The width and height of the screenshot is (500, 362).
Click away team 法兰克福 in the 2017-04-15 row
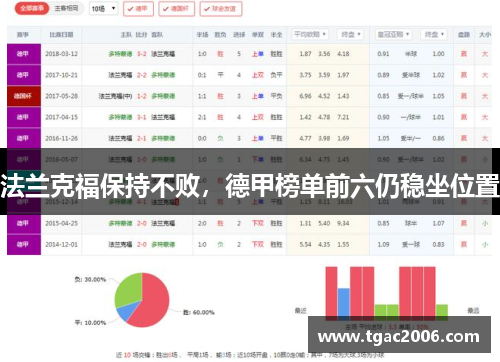point(163,117)
